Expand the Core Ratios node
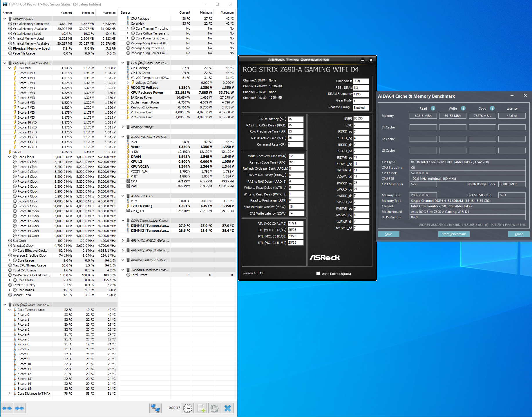532x417 pixels. pos(9,290)
